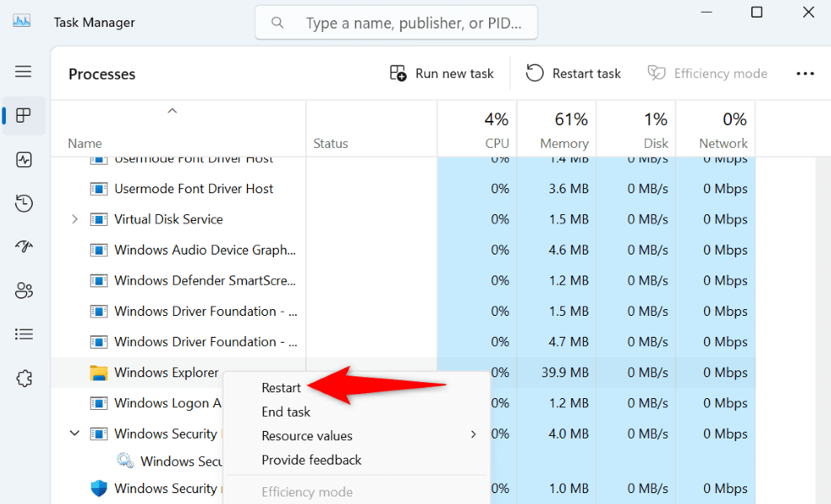Open Startup apps page in sidebar

(x=24, y=247)
